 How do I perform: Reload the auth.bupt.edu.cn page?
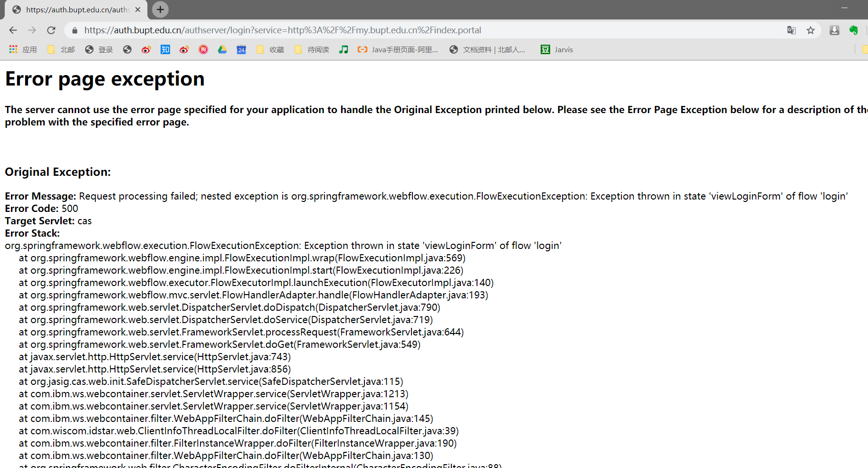click(51, 30)
